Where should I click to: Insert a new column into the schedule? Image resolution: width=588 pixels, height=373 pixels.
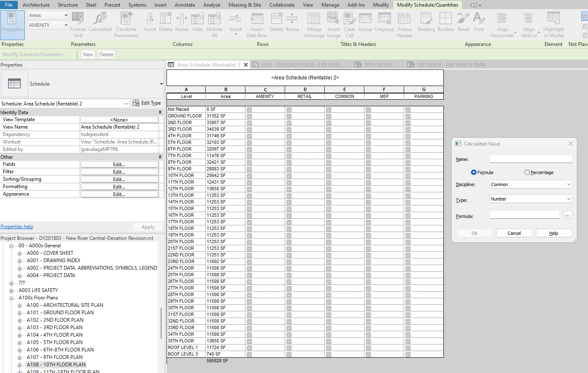click(x=150, y=21)
